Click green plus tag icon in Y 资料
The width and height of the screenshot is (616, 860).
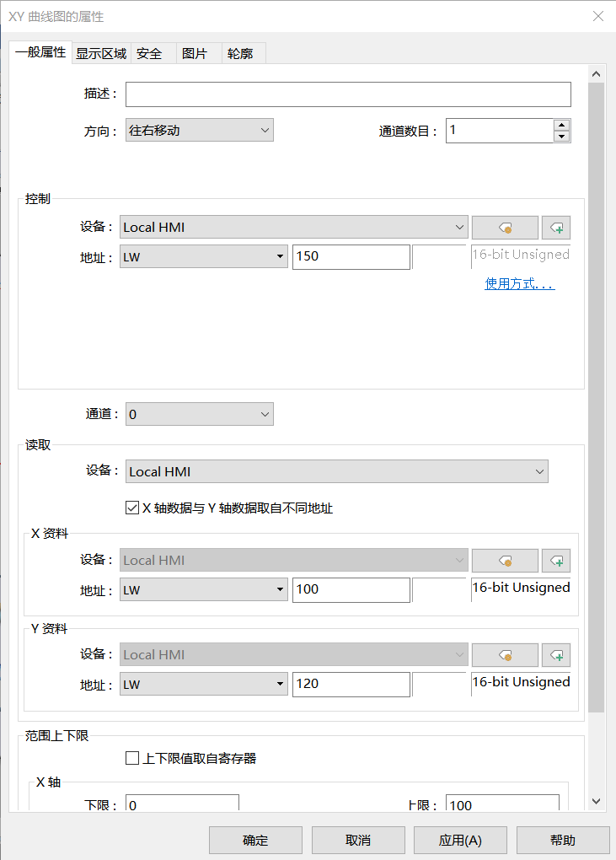click(x=556, y=654)
